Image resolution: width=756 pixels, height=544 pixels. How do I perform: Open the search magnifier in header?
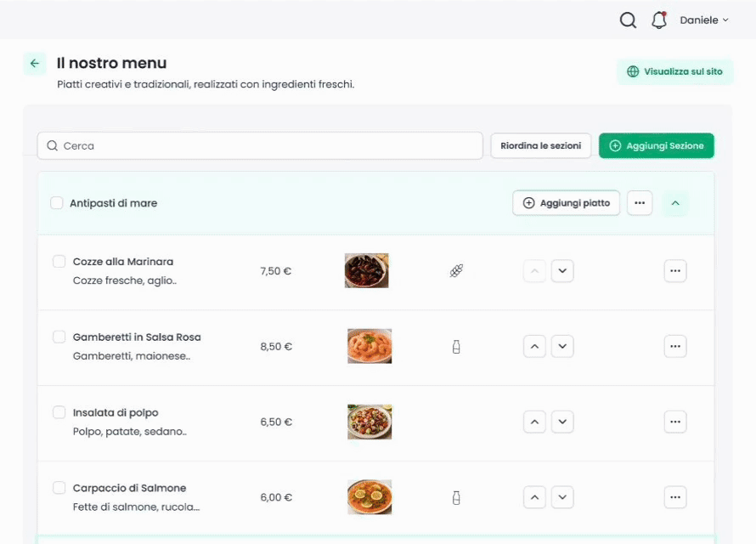(x=628, y=20)
